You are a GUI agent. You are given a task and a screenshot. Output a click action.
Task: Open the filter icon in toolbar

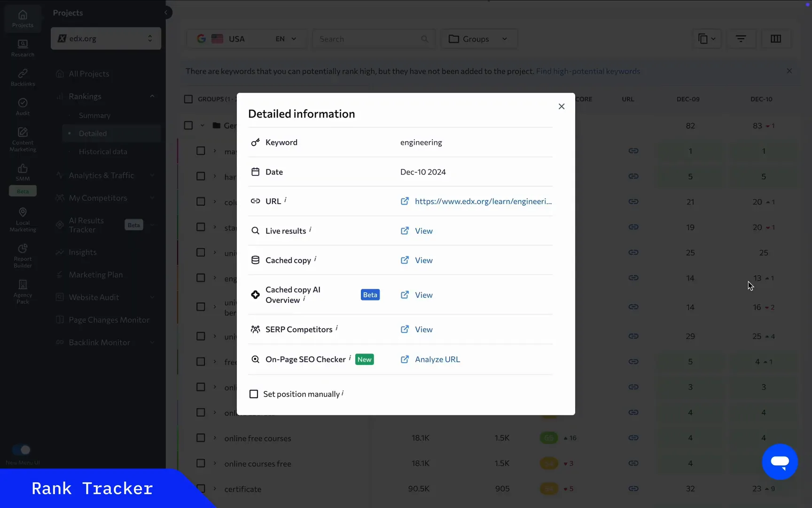[741, 39]
